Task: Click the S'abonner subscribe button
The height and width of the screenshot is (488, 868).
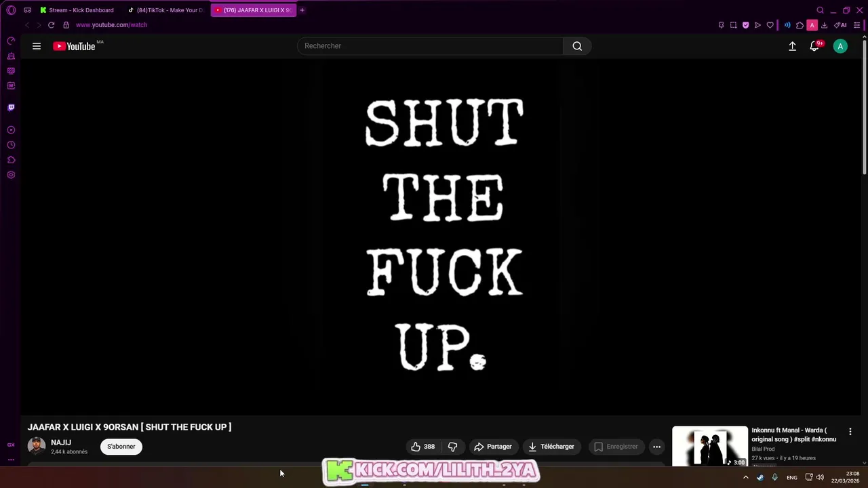Action: tap(121, 447)
